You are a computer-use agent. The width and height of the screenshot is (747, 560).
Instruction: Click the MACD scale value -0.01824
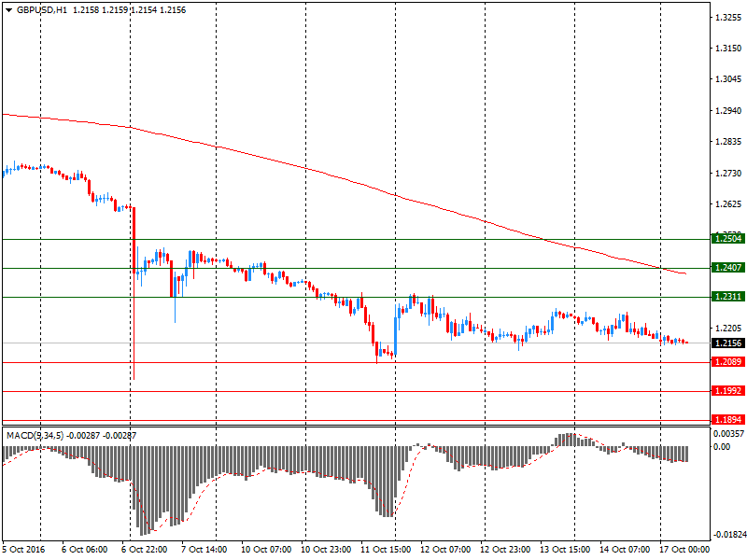click(729, 535)
